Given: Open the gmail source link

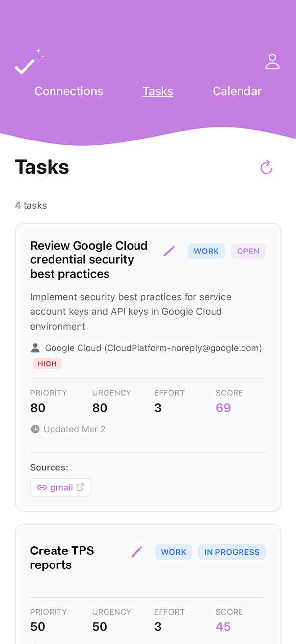Looking at the screenshot, I should 59,487.
